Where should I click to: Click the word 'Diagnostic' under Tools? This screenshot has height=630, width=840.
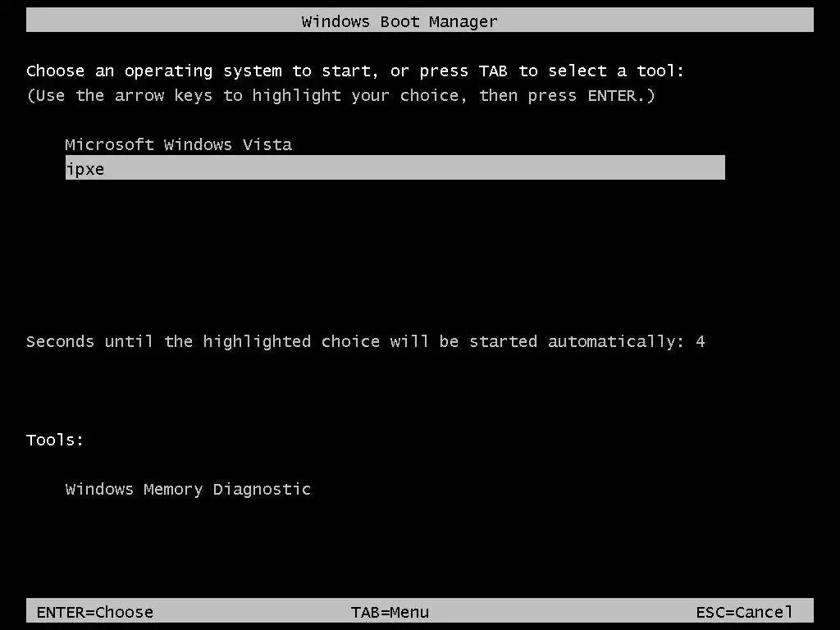(x=262, y=490)
